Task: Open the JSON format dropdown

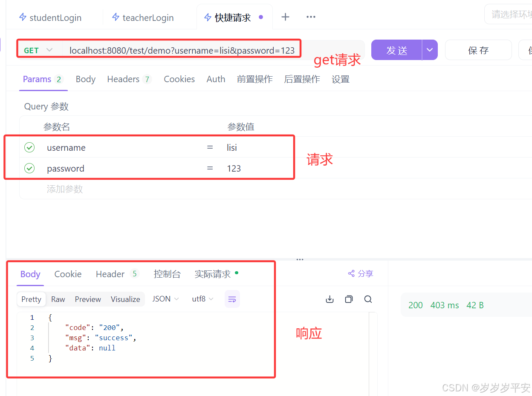Action: click(x=165, y=299)
